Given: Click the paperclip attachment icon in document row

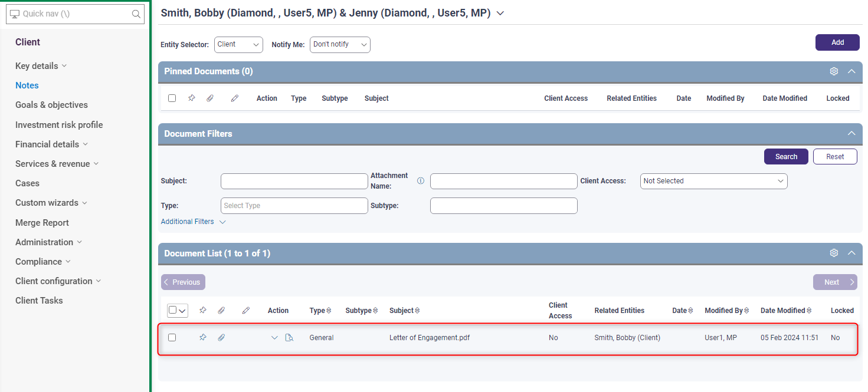Looking at the screenshot, I should coord(221,338).
